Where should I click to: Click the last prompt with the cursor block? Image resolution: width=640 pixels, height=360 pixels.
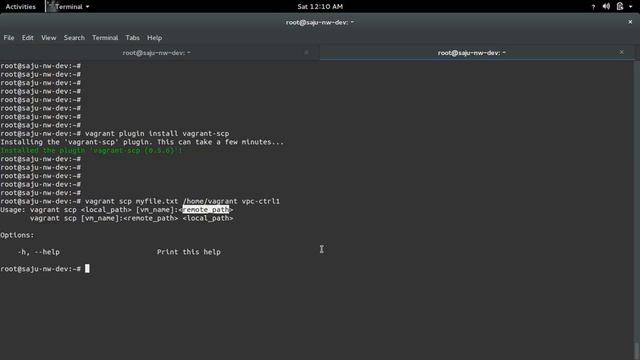click(x=45, y=269)
